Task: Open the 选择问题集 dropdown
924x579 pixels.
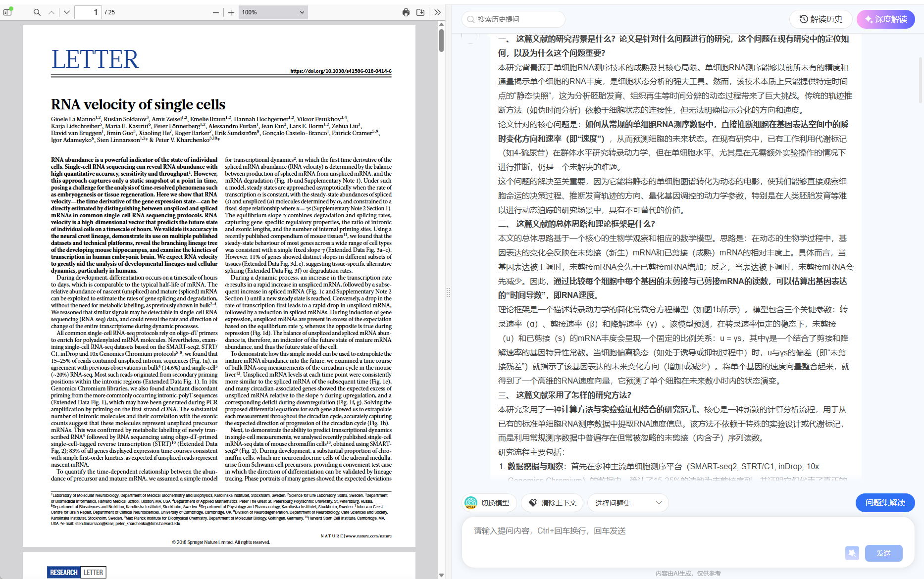Action: pos(628,503)
